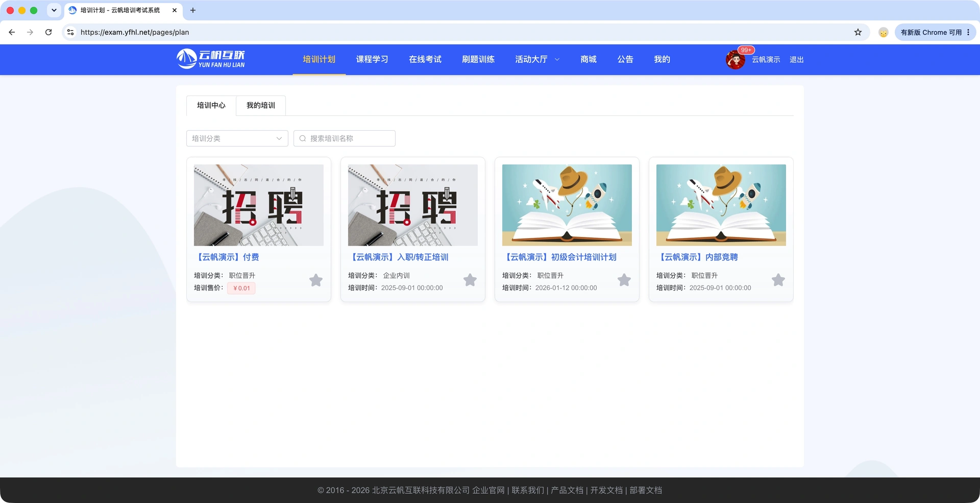Open the 我的 nav item
Screen dimensions: 980x503
(662, 59)
